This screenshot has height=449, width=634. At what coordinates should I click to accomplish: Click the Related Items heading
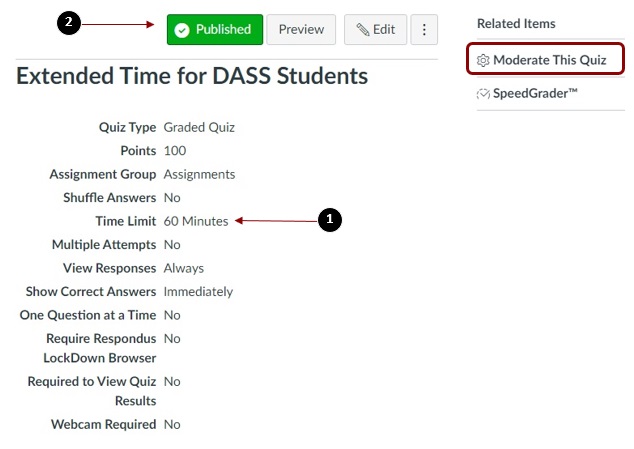[x=516, y=23]
